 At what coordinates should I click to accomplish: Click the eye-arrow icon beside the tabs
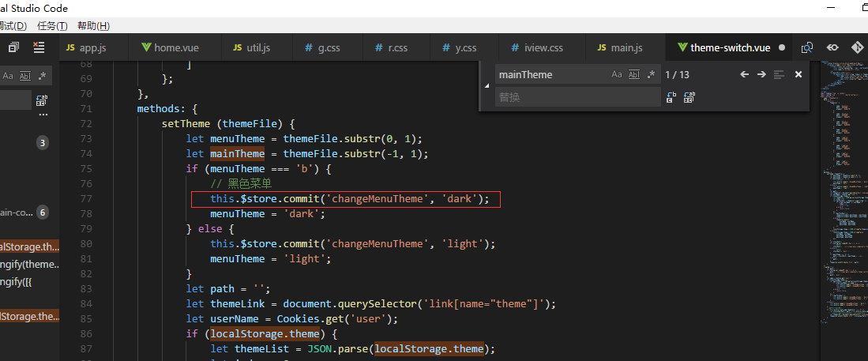click(832, 47)
